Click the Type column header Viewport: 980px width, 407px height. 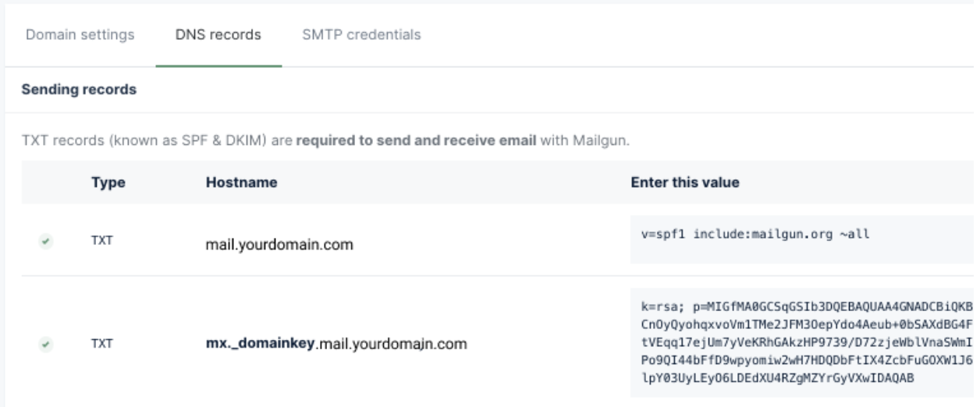click(x=109, y=182)
